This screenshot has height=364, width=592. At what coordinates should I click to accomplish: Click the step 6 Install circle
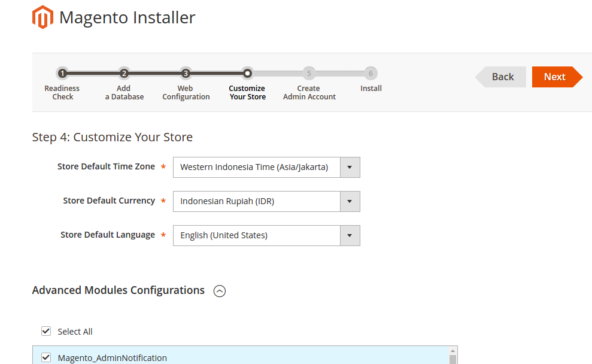coord(371,74)
